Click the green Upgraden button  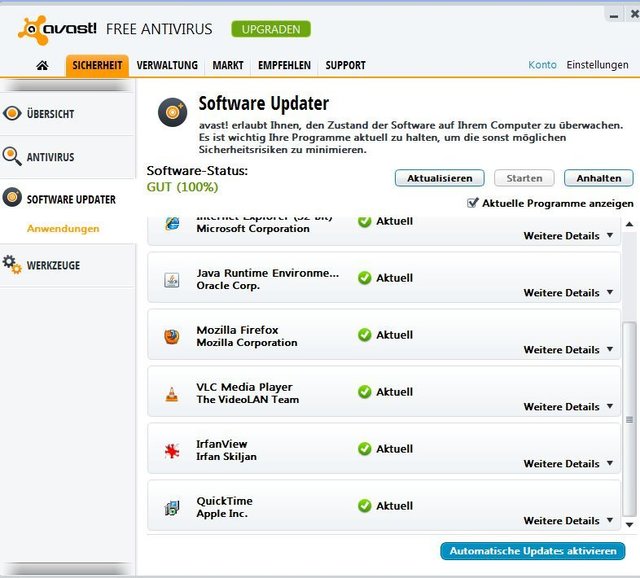[271, 29]
